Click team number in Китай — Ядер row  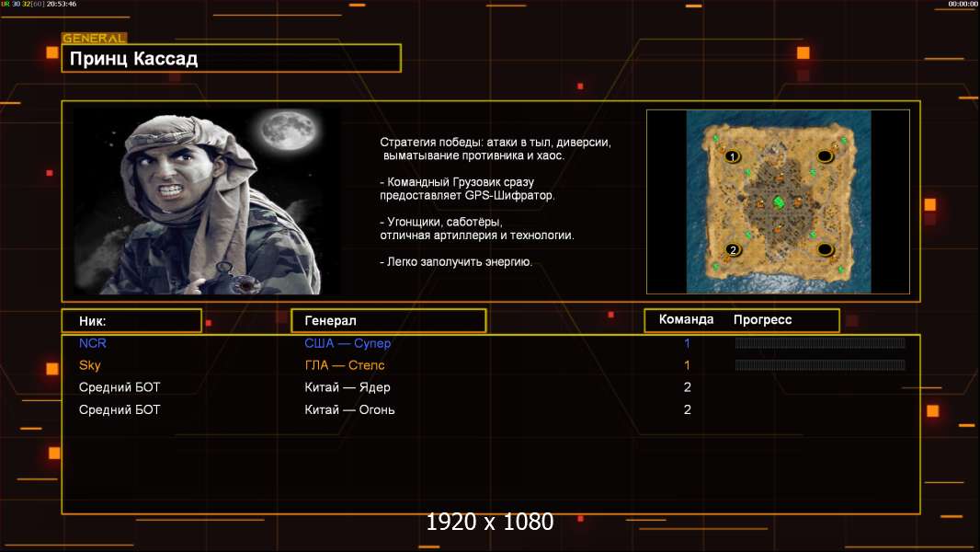(x=687, y=387)
